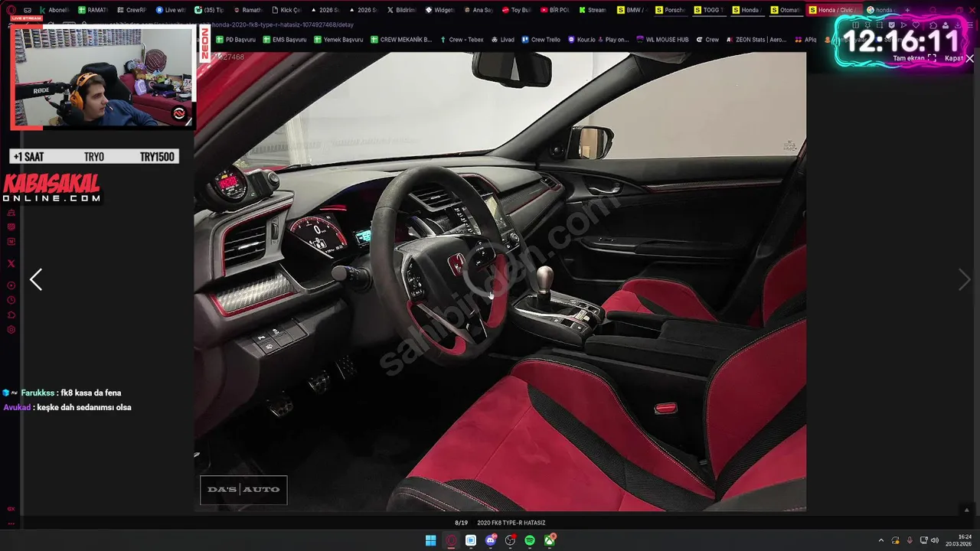Open Extensions cube icon in sidebar
Image resolution: width=980 pixels, height=551 pixels.
tap(11, 315)
